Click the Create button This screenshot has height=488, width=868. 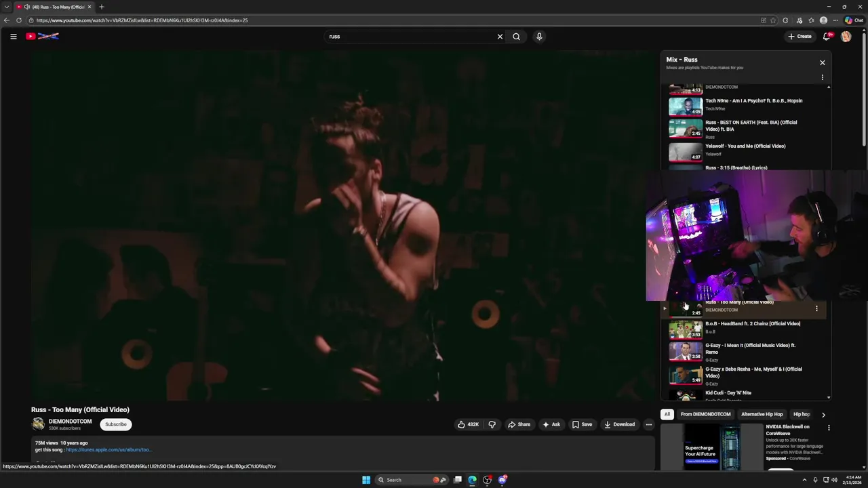pyautogui.click(x=800, y=37)
